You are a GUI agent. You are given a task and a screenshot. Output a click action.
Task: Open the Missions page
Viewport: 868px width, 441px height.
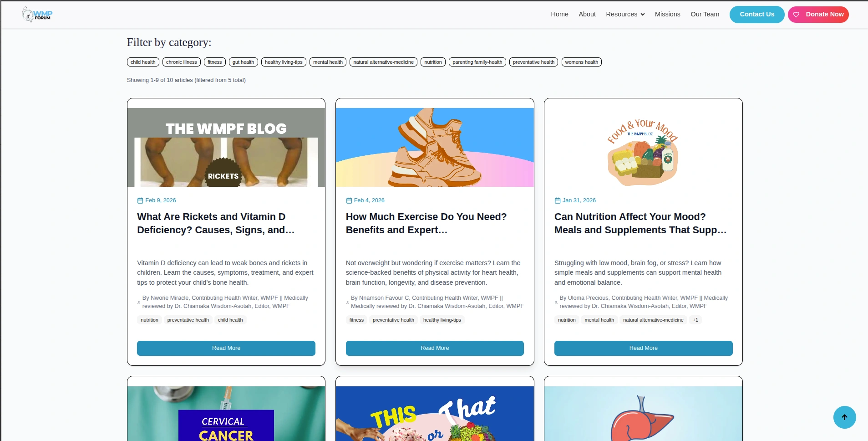coord(667,14)
